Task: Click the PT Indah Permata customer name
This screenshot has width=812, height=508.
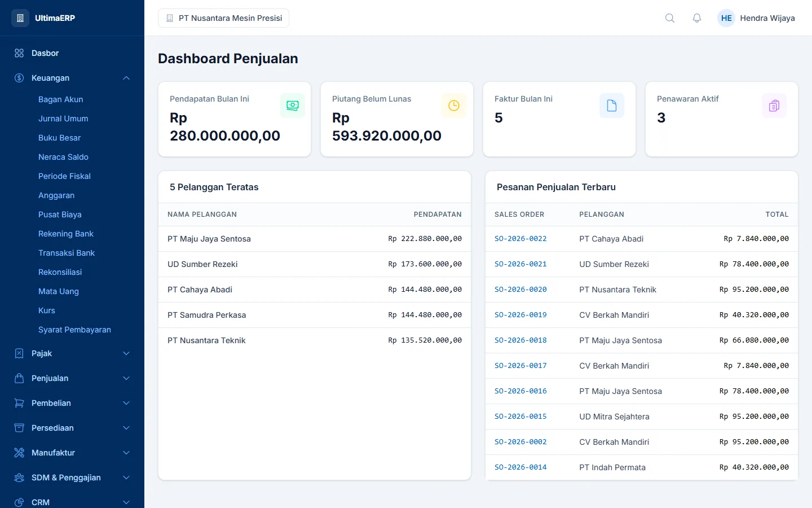Action: [x=612, y=467]
